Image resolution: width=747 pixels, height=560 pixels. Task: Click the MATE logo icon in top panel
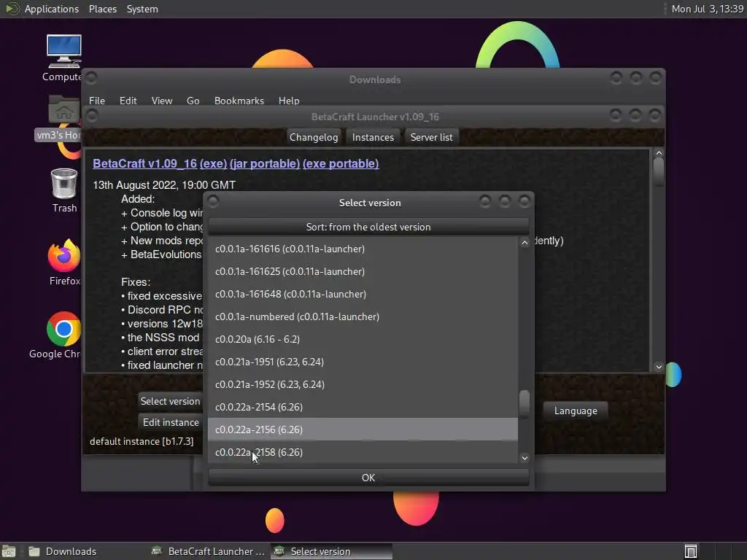[12, 9]
